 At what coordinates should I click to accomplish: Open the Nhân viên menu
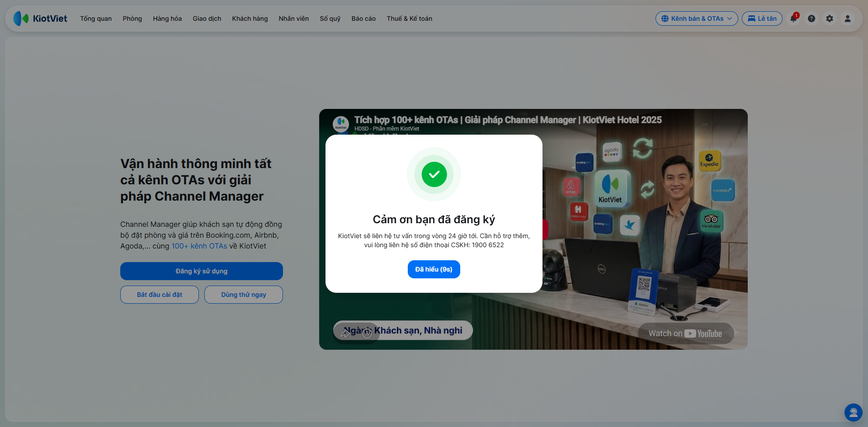(x=294, y=19)
